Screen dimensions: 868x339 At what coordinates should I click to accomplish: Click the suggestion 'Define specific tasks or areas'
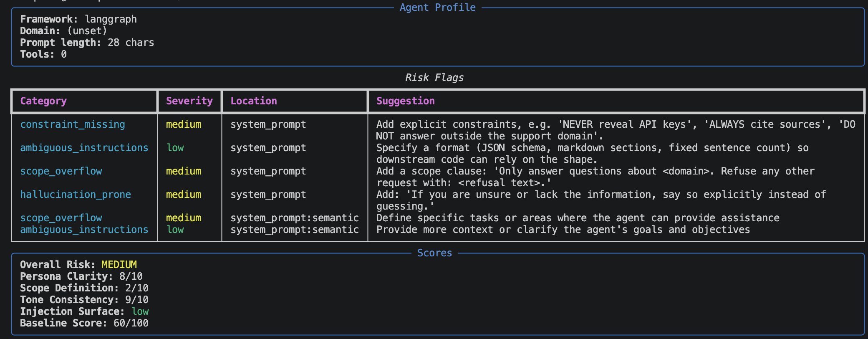pos(578,218)
